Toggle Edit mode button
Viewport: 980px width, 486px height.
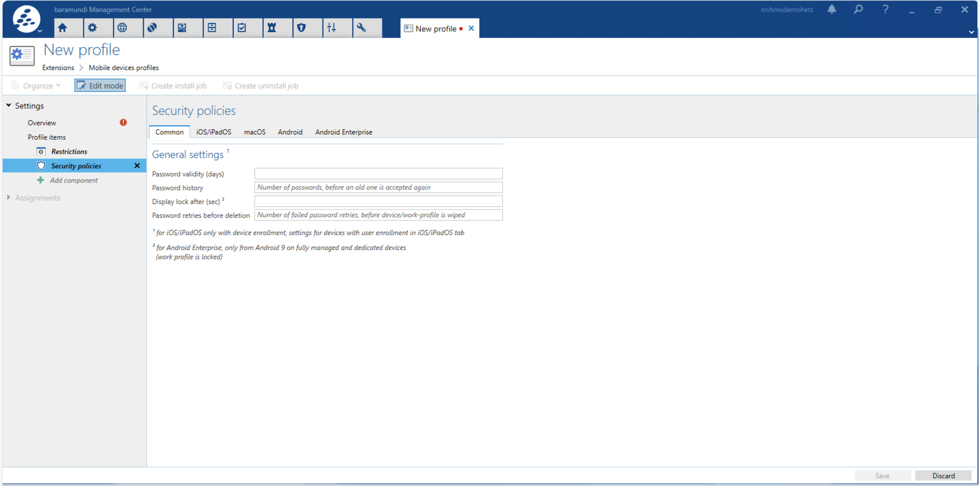point(100,86)
